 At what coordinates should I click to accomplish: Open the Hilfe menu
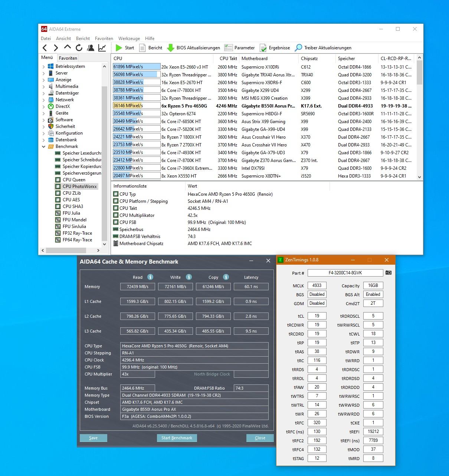click(150, 39)
